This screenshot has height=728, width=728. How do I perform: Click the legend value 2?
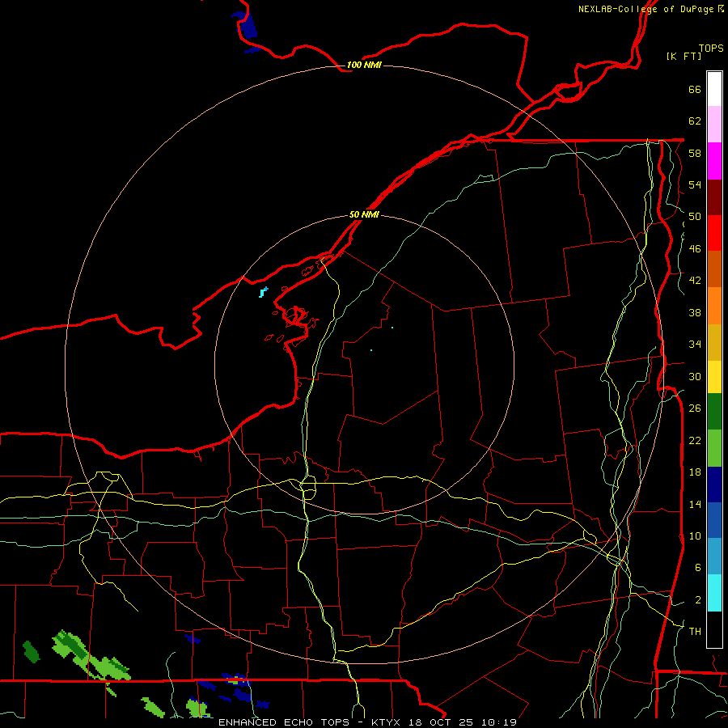point(697,600)
